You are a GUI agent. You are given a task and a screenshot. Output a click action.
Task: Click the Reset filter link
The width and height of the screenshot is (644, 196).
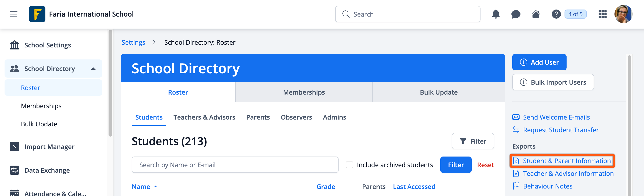point(485,165)
